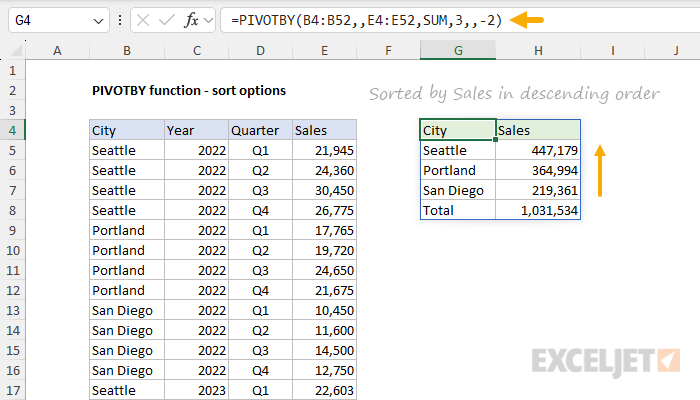Confirm the formula with checkmark icon
Viewport: 700px width, 400px height.
pos(167,20)
